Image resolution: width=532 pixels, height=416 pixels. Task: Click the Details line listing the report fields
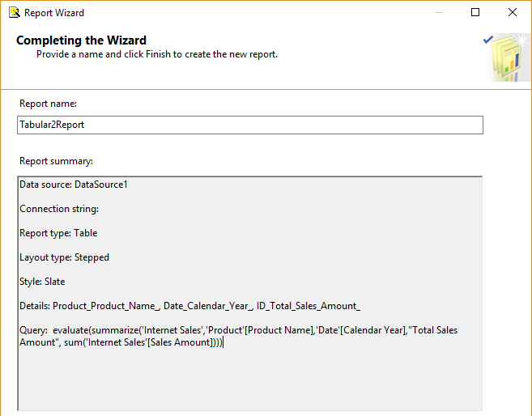189,306
